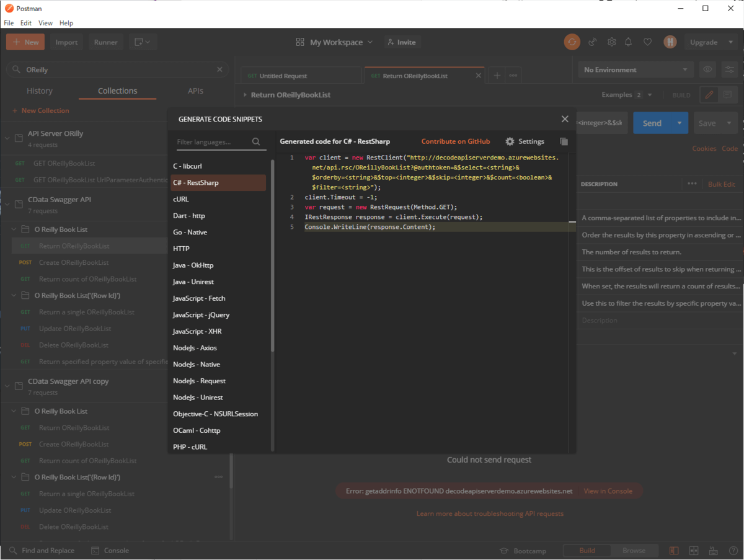Open the Send button dropdown arrow
The width and height of the screenshot is (744, 560).
click(680, 123)
